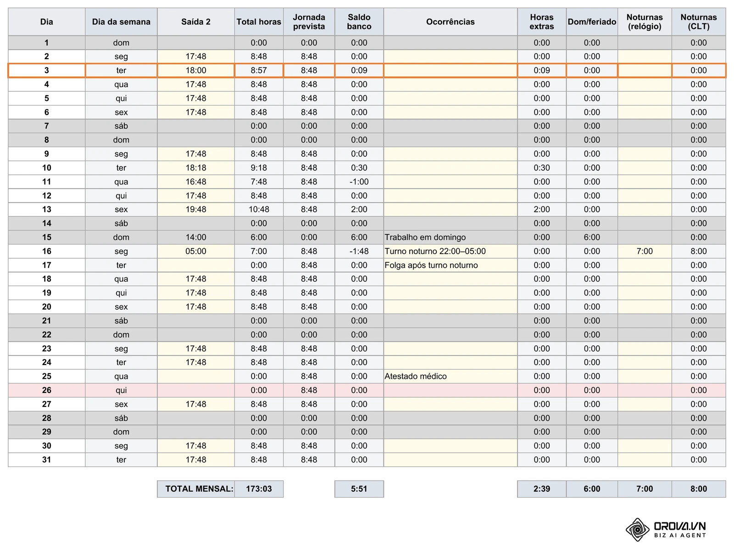Select the 8:57 total hours cell
Screen dimensions: 734x560
(259, 71)
